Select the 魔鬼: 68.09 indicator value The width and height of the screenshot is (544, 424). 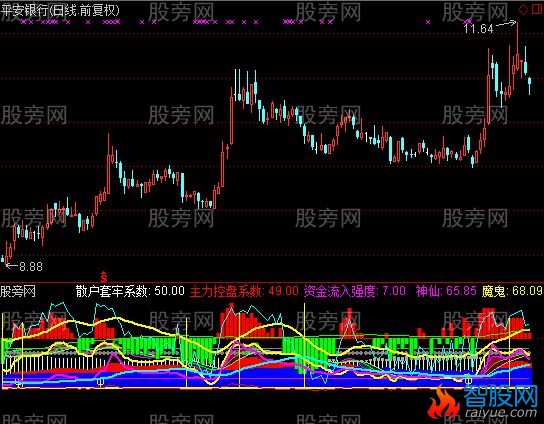pos(512,291)
